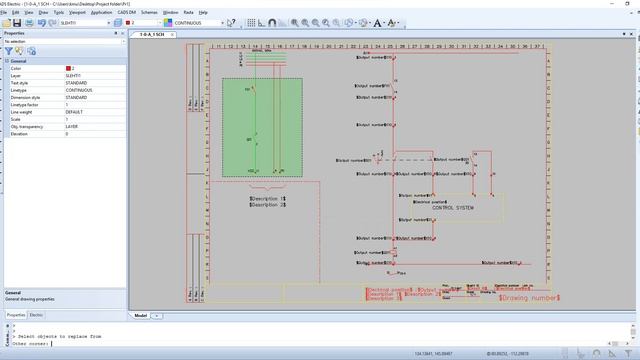Close the Properties panel
This screenshot has width=640, height=360.
pyautogui.click(x=122, y=33)
